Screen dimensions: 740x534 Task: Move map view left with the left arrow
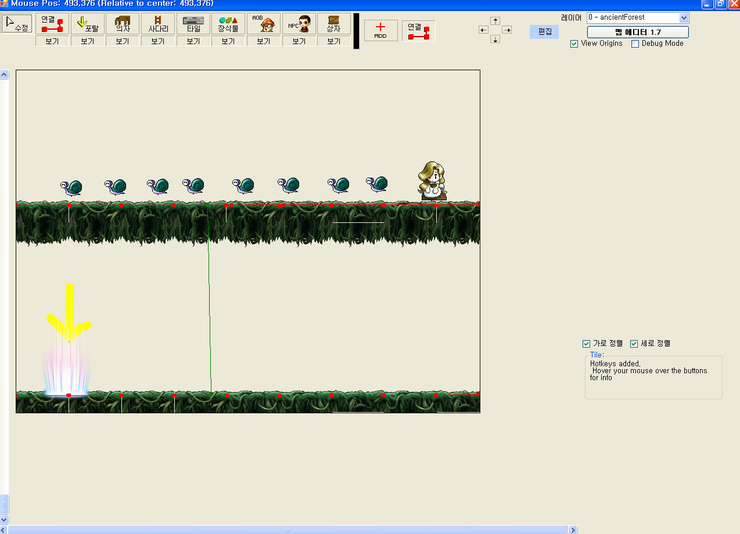[x=483, y=30]
